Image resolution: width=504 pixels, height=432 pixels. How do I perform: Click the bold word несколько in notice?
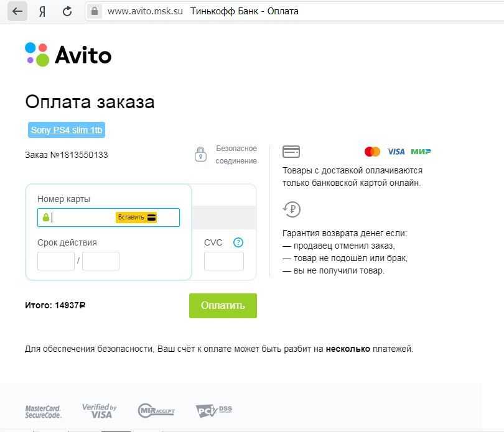tap(348, 349)
